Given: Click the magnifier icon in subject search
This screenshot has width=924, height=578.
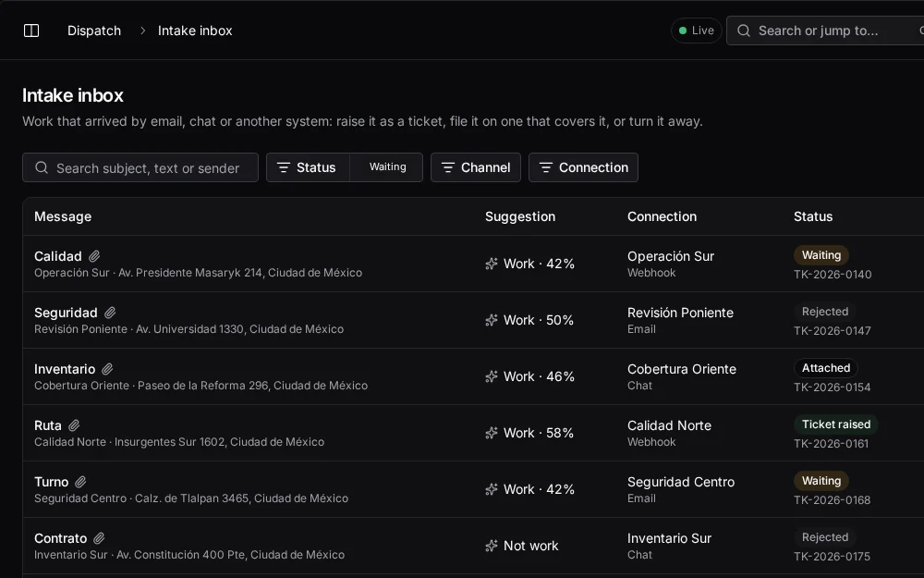Looking at the screenshot, I should 42,168.
